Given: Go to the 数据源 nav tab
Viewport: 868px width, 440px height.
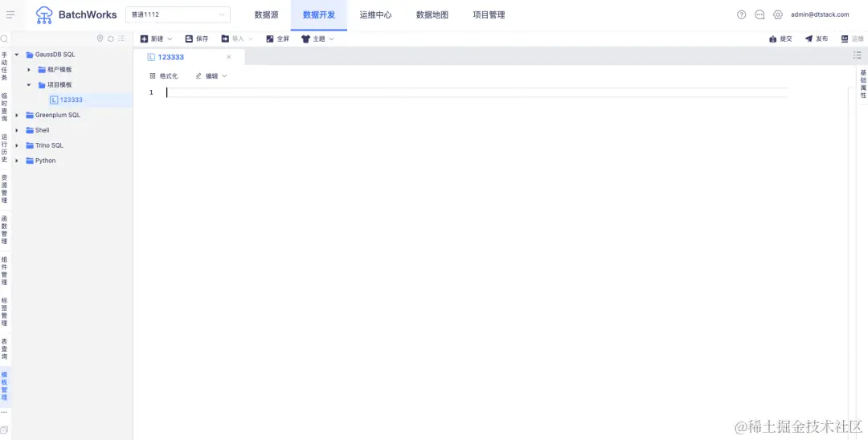Looking at the screenshot, I should (266, 15).
